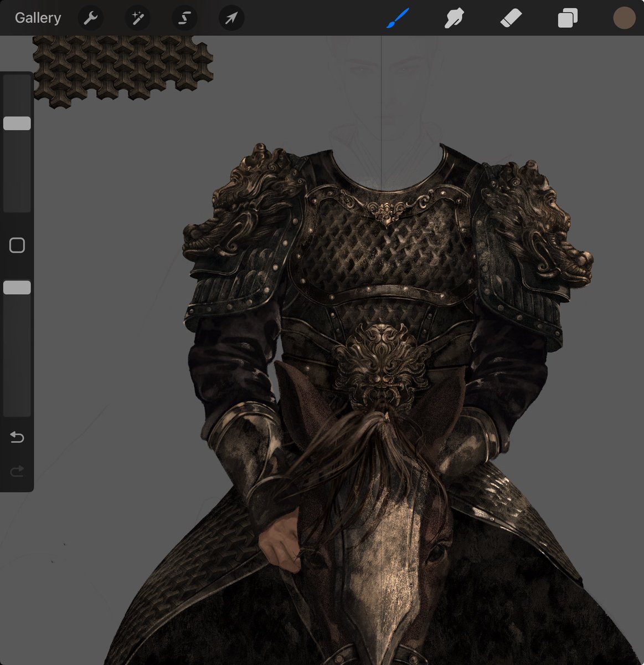Image resolution: width=644 pixels, height=665 pixels.
Task: Select the Brush tool
Action: click(x=398, y=18)
